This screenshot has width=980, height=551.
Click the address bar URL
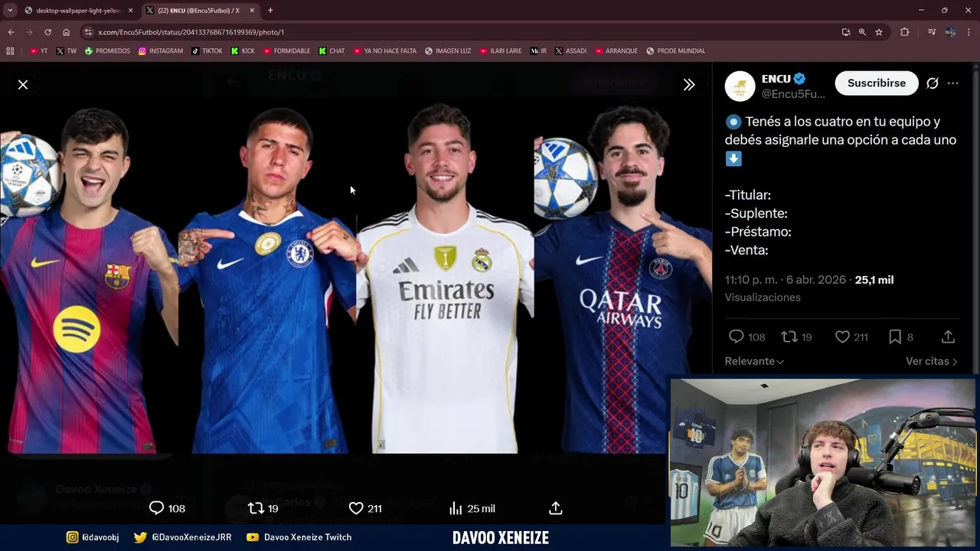pyautogui.click(x=191, y=32)
